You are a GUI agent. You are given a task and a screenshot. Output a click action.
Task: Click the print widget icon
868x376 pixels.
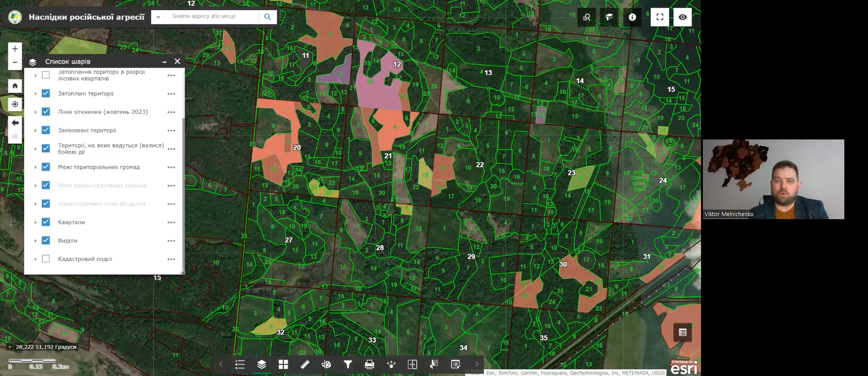click(x=369, y=365)
